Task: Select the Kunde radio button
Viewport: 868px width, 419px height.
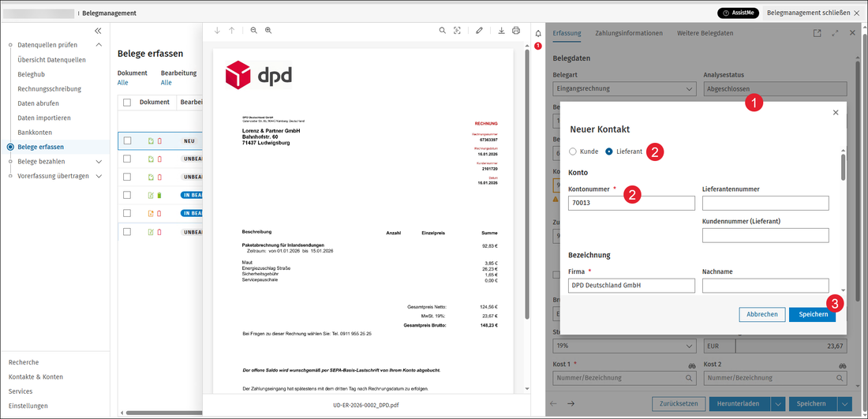Action: [x=572, y=151]
